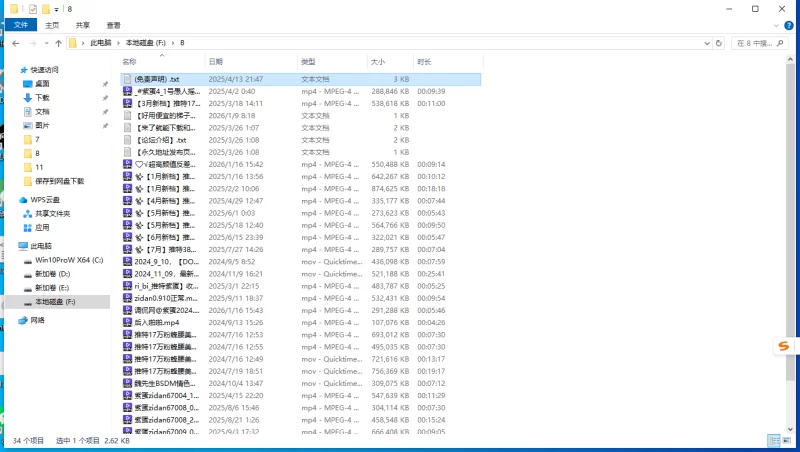The image size is (800, 452).
Task: Click the scroll down arrow of file list
Action: [790, 430]
